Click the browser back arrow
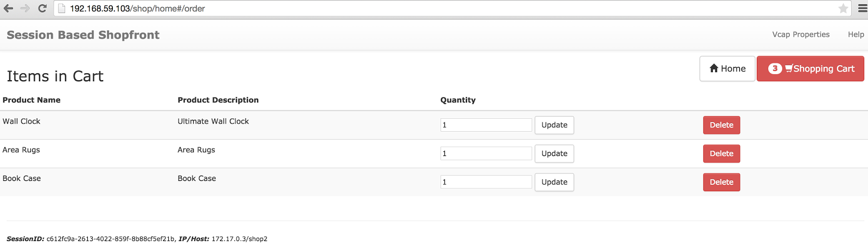Viewport: 868px width, 246px height. pos(8,8)
